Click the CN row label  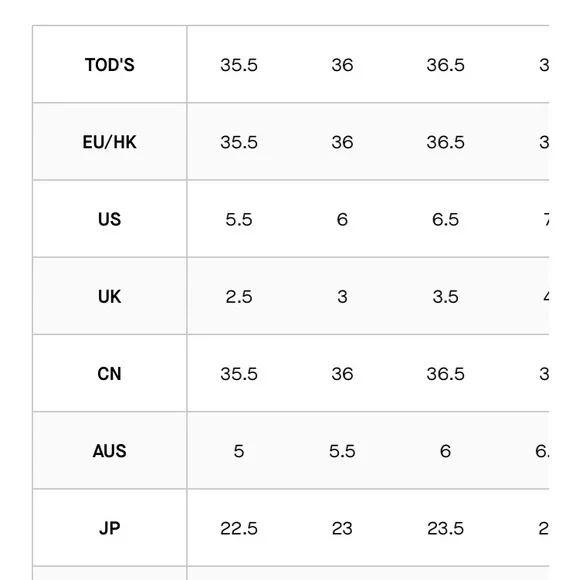click(109, 374)
